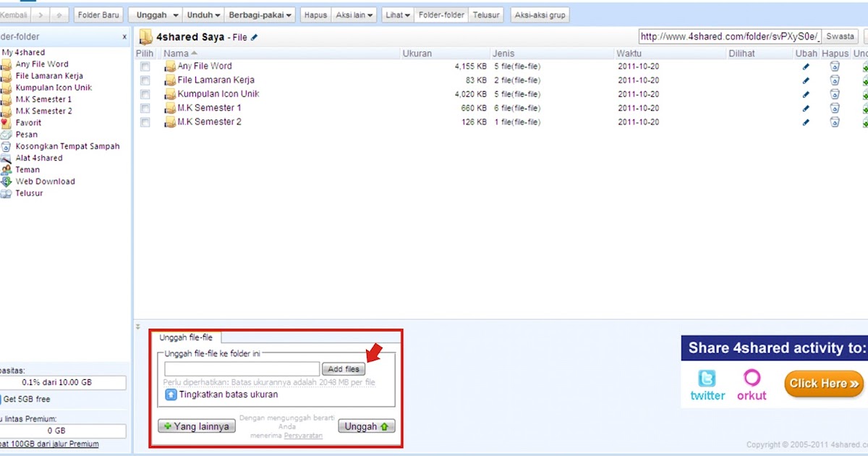Sort by Waktu column header
The width and height of the screenshot is (868, 456).
(x=629, y=54)
